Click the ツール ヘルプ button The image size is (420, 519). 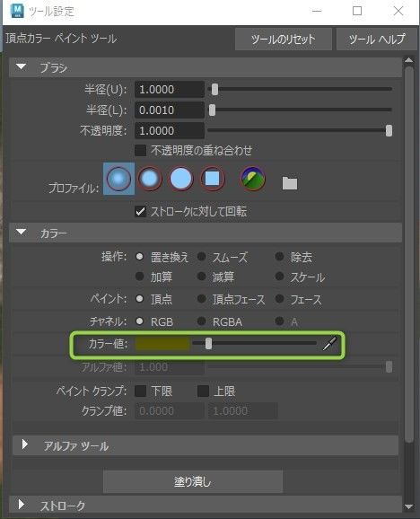(376, 39)
